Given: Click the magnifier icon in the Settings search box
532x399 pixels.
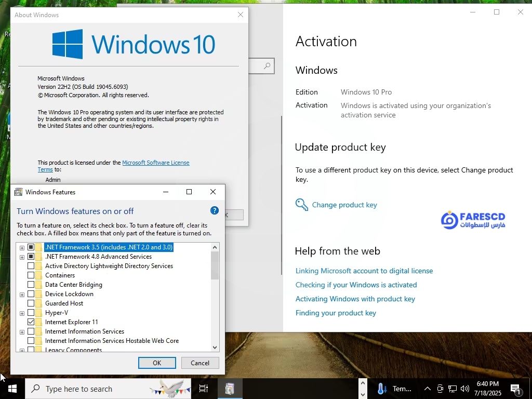Looking at the screenshot, I should click(267, 66).
